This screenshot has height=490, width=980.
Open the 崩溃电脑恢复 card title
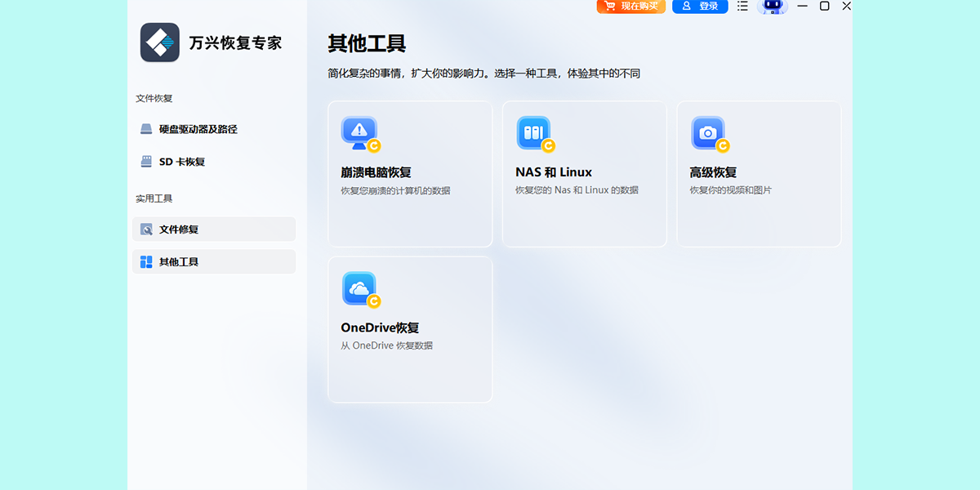coord(376,172)
